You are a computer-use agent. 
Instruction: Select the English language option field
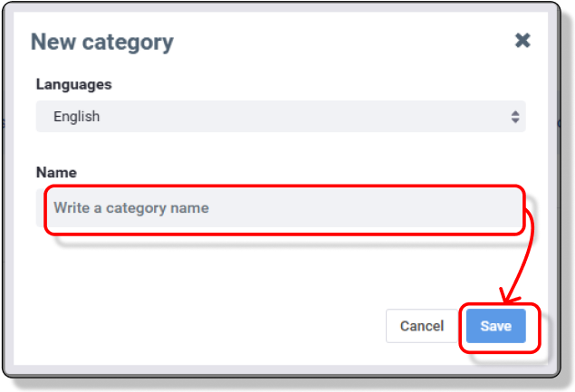[280, 117]
